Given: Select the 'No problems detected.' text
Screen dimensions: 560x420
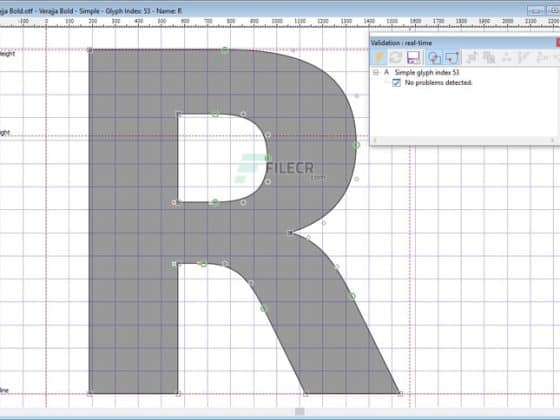Looking at the screenshot, I should [x=439, y=83].
